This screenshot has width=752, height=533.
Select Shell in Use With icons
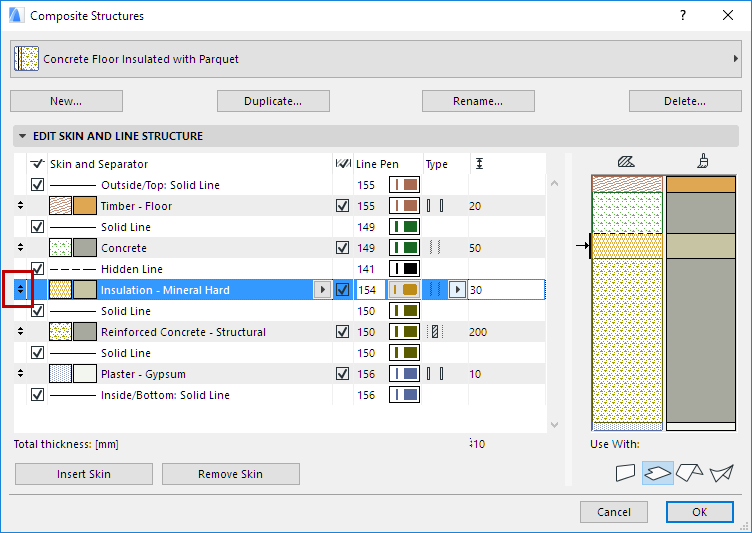(722, 473)
